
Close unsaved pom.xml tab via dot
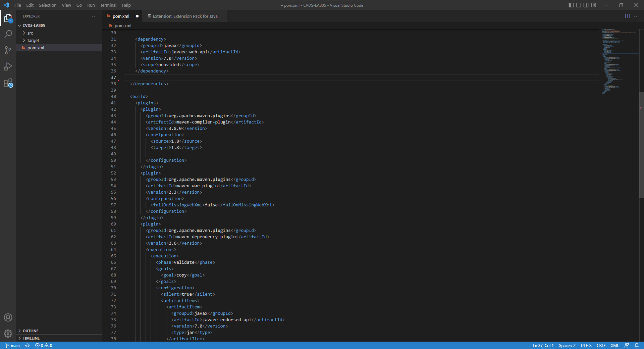(137, 16)
